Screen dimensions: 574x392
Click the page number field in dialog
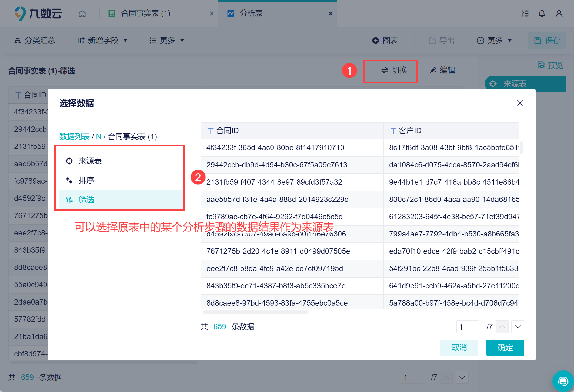coord(467,327)
